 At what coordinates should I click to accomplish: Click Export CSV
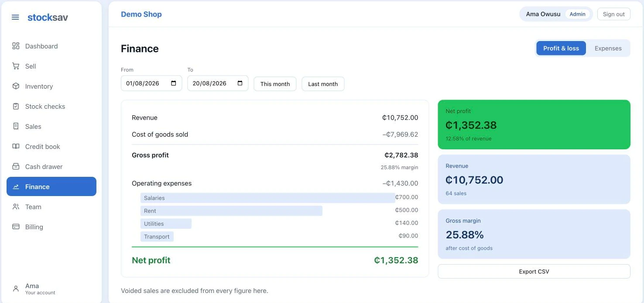pos(534,271)
